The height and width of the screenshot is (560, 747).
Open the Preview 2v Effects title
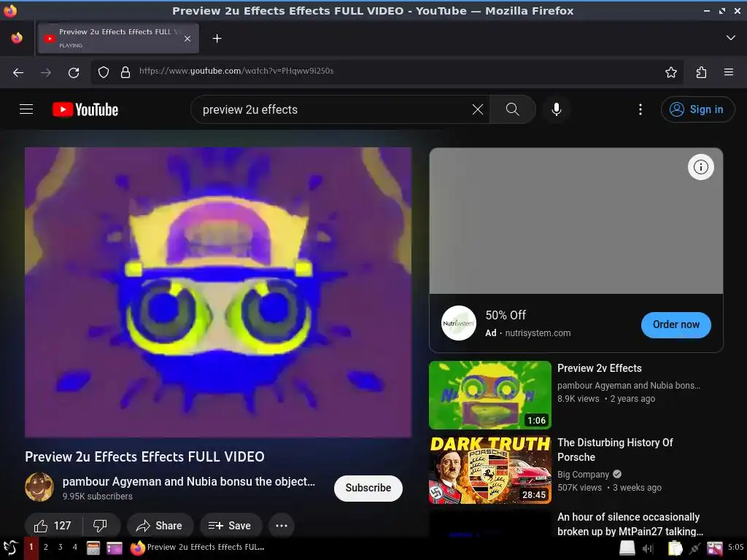[x=600, y=368]
